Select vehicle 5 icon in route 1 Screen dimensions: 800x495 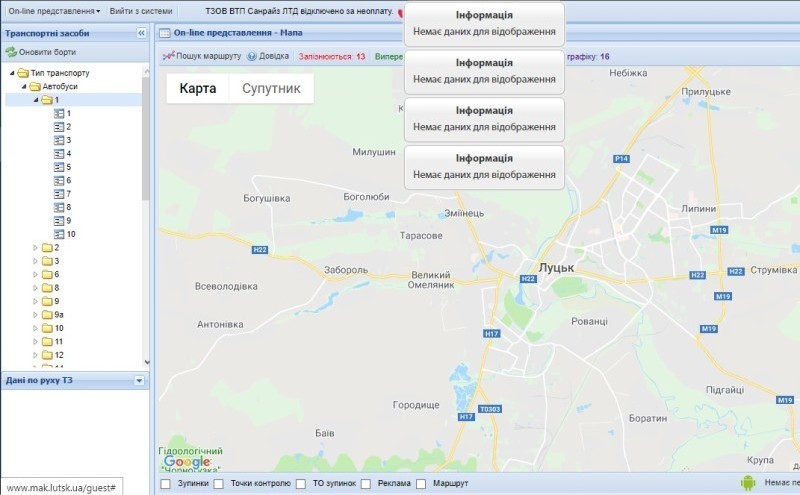pyautogui.click(x=58, y=167)
